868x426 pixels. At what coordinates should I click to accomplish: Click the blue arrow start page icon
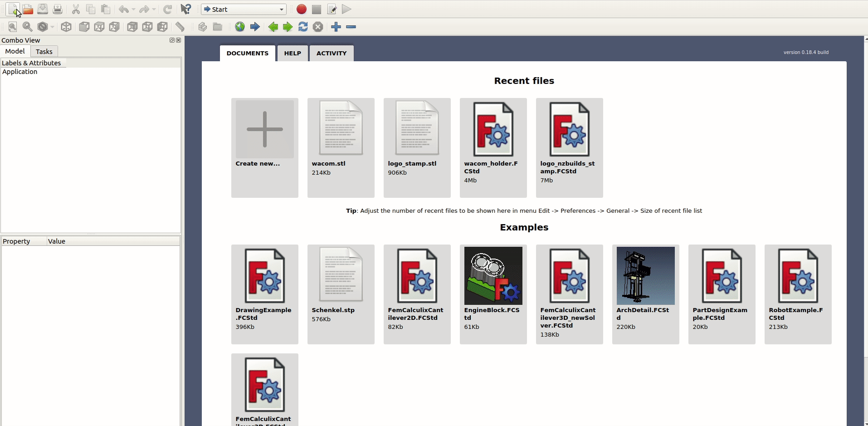click(255, 27)
